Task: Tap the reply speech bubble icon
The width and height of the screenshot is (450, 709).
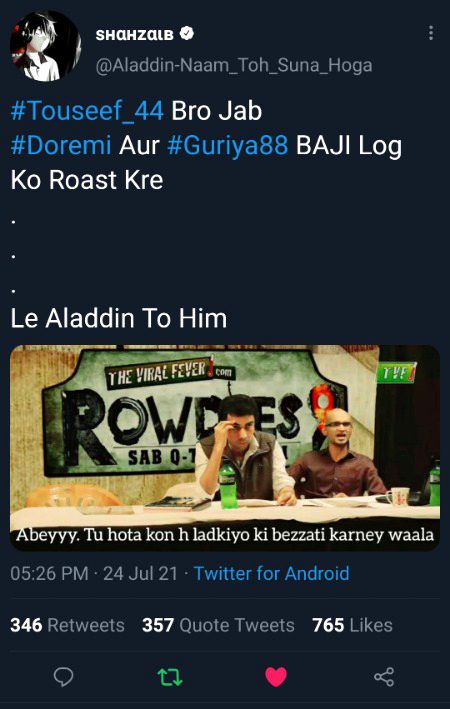Action: [x=63, y=677]
